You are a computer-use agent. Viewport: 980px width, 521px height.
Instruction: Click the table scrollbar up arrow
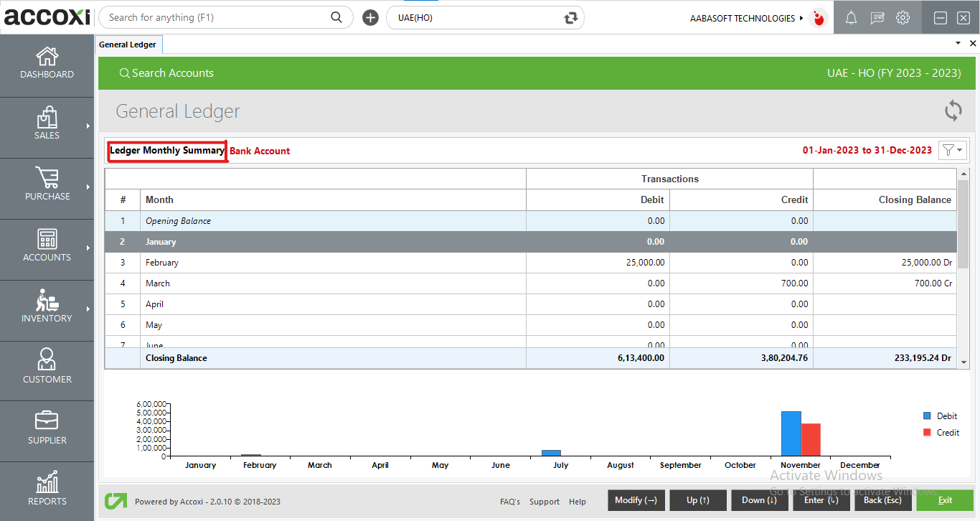[x=963, y=174]
